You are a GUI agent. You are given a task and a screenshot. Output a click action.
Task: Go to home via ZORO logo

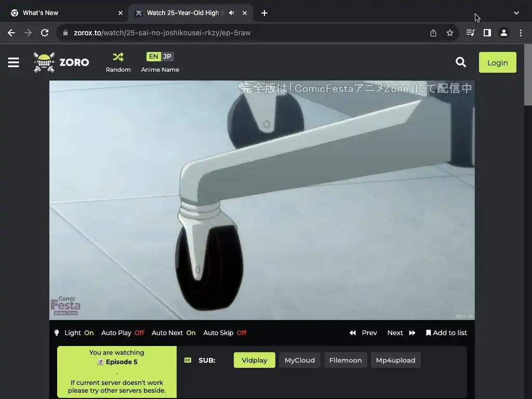pyautogui.click(x=61, y=62)
